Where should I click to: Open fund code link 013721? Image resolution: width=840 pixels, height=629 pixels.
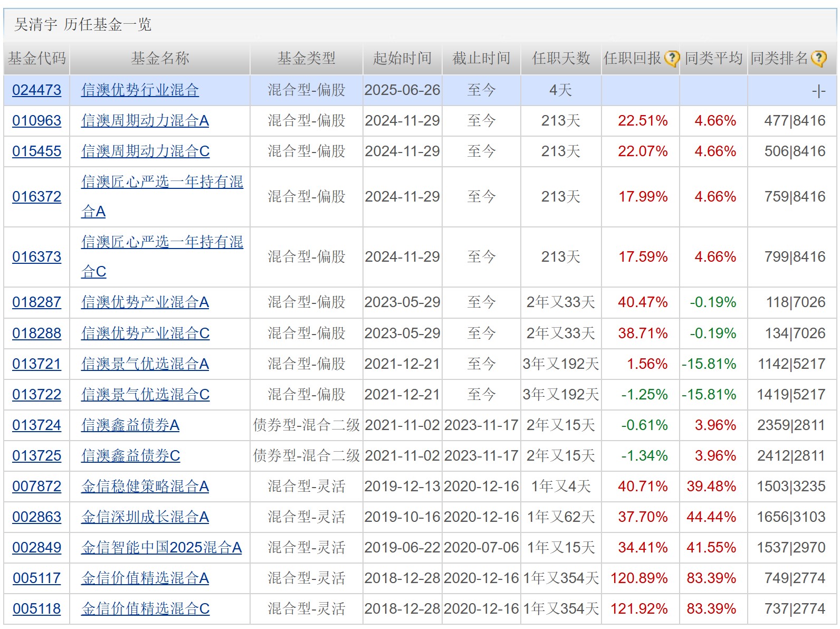click(36, 364)
